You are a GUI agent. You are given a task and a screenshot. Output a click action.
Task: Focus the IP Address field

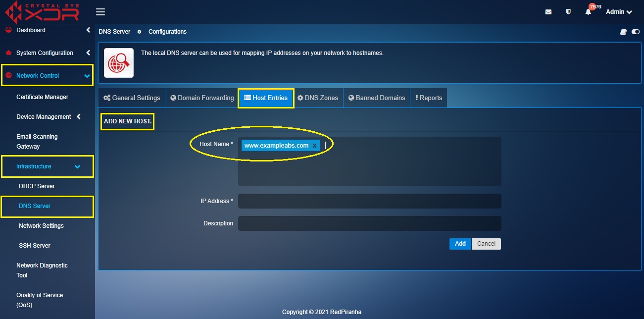pos(370,201)
